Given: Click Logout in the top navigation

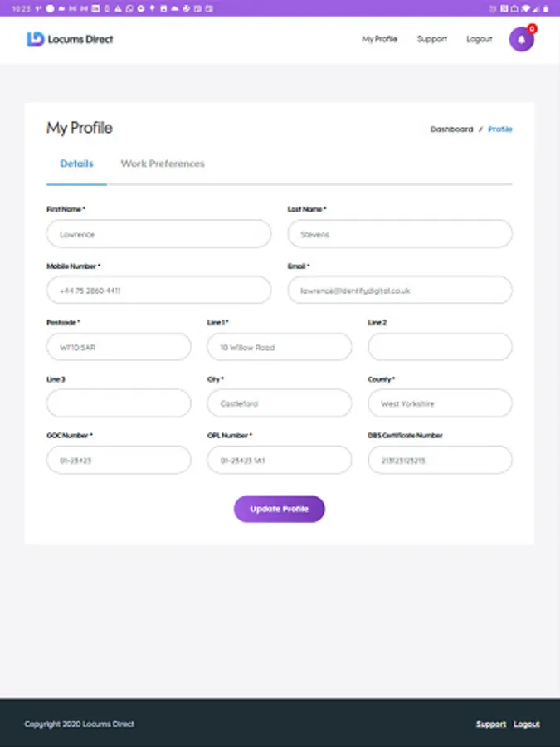Looking at the screenshot, I should (x=479, y=39).
